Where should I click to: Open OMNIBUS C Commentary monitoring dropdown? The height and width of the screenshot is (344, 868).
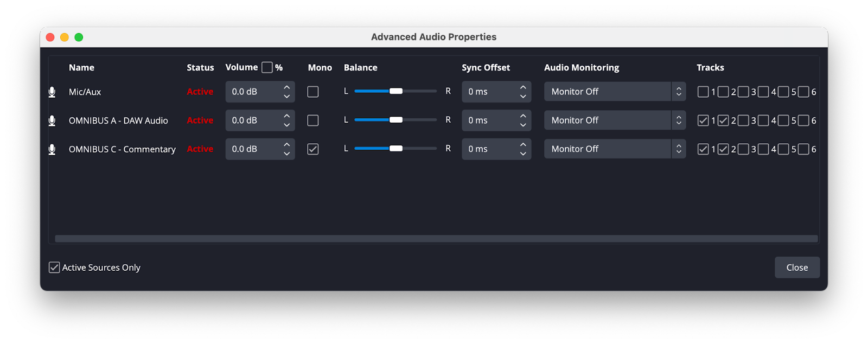(x=615, y=149)
